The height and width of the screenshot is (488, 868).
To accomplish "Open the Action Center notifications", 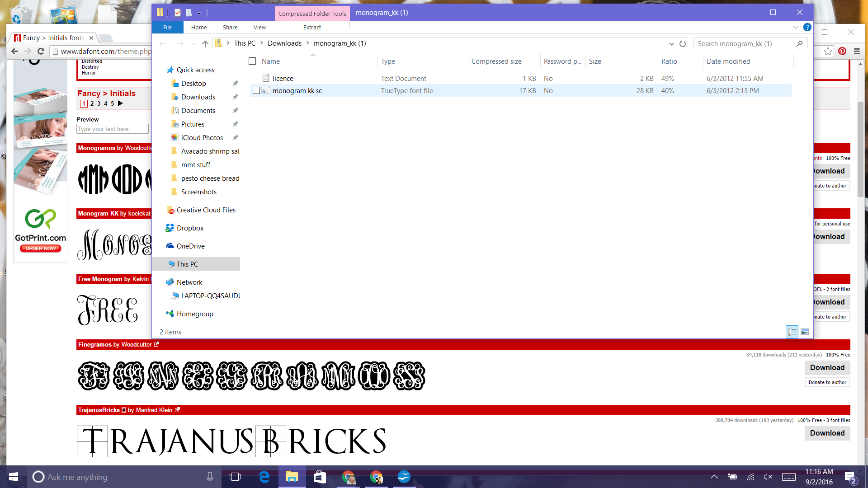I will pos(850,478).
